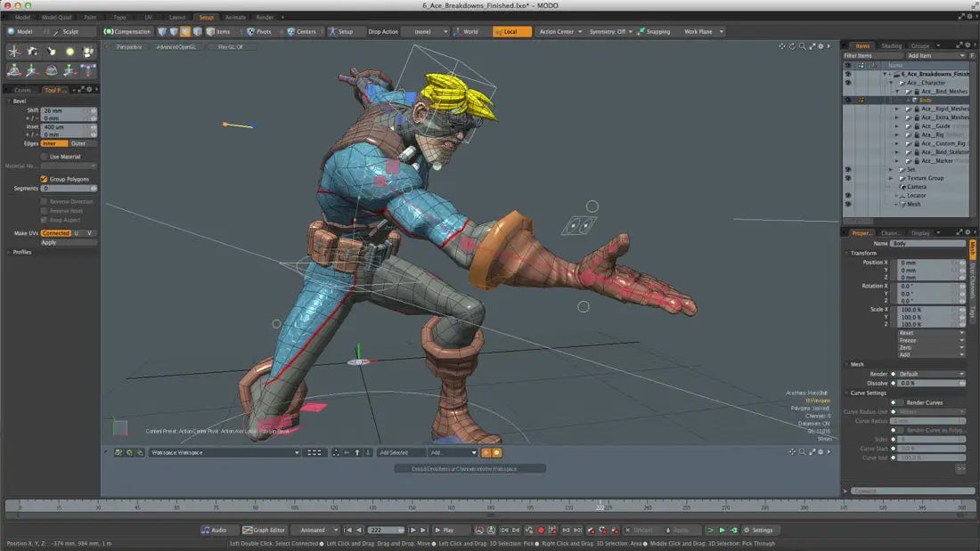Click the Apply button under Bevel
980x551 pixels.
click(x=68, y=242)
